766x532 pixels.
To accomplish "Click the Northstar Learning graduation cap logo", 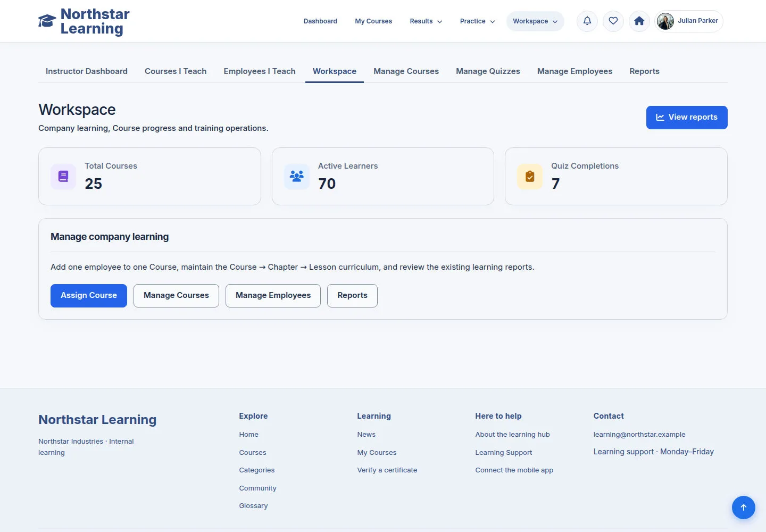I will 47,21.
